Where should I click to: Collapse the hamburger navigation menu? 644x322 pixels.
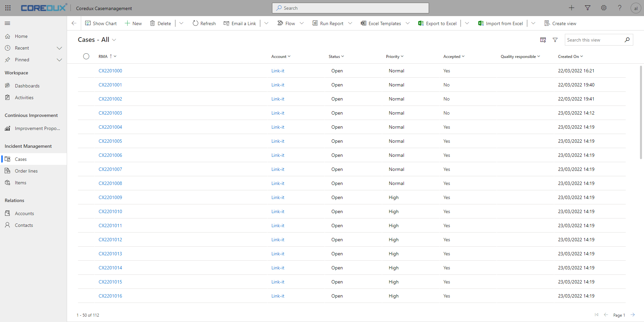[x=7, y=23]
